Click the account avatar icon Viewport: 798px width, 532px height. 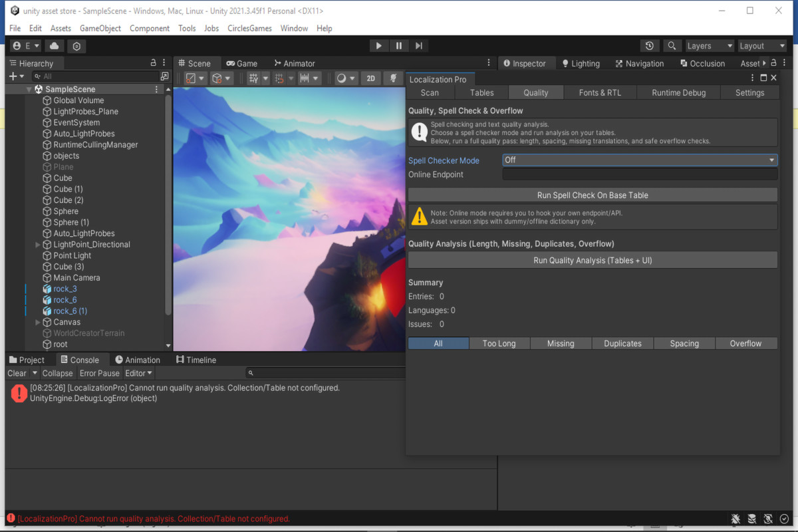click(x=17, y=45)
